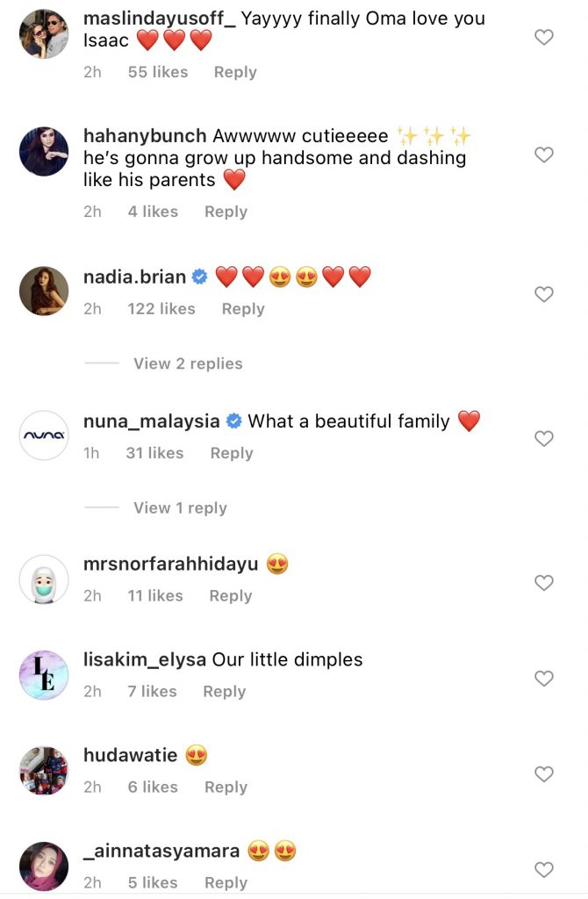
Task: Open the lisakim_elysa LE avatar
Action: tap(44, 674)
